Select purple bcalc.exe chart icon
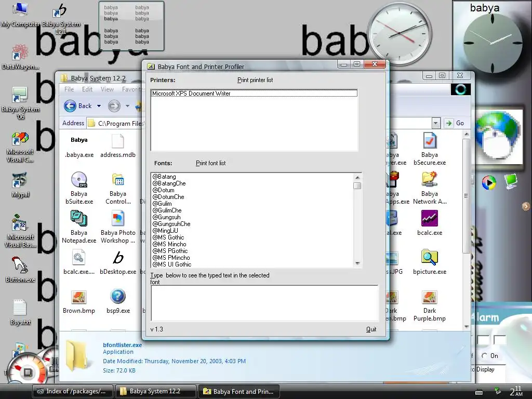This screenshot has width=532, height=399. point(430,223)
